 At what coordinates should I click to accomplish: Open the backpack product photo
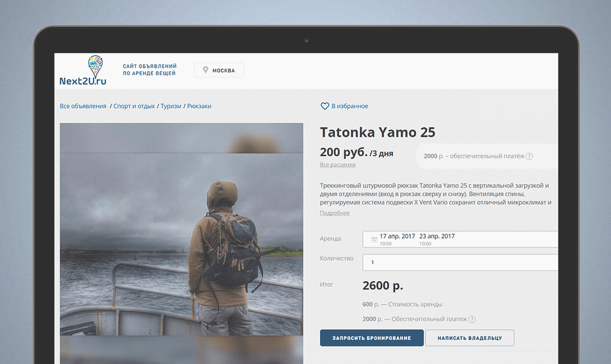[182, 243]
